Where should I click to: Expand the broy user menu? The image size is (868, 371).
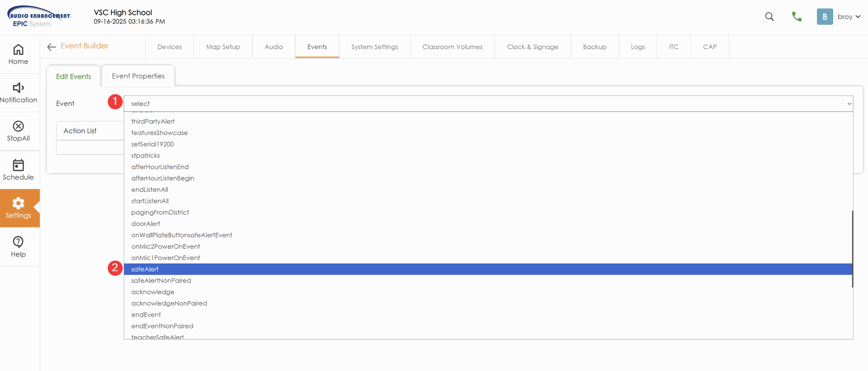(849, 17)
